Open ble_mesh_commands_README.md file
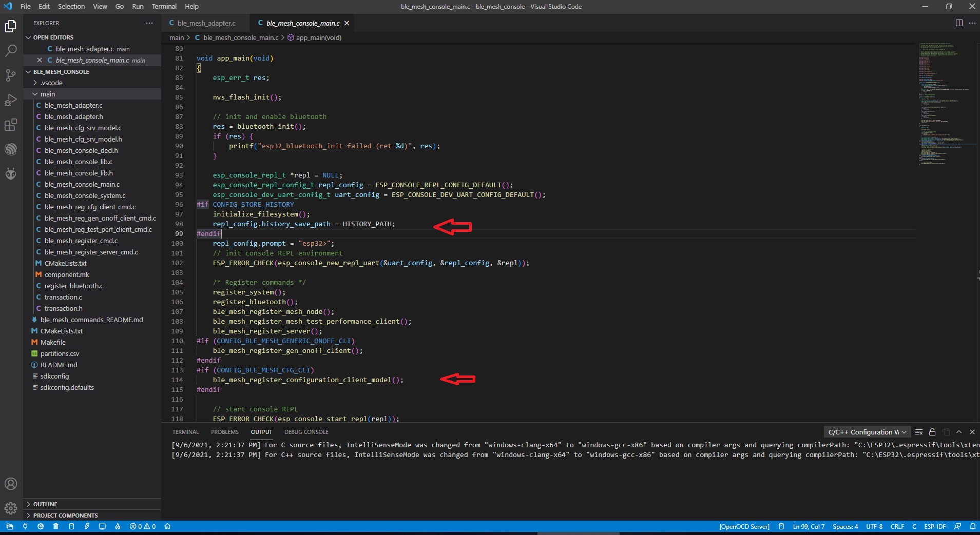The height and width of the screenshot is (535, 980). [x=91, y=320]
